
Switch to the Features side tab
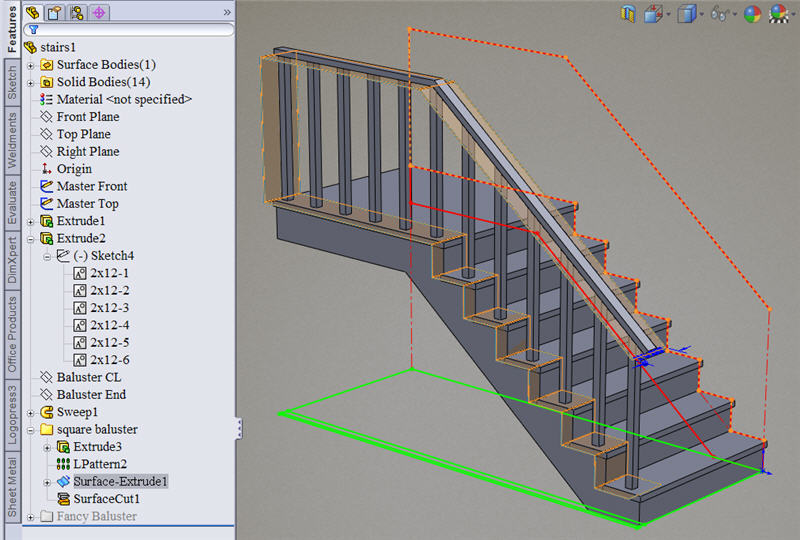(x=11, y=29)
